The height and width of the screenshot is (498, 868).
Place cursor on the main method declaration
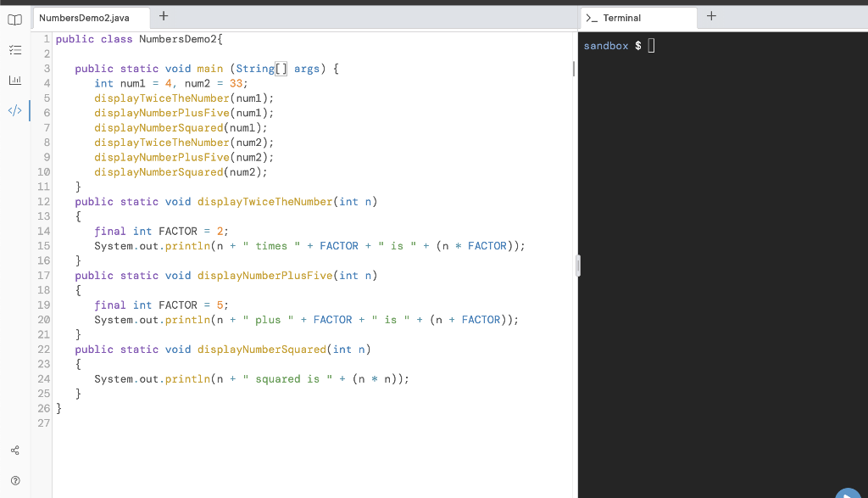tap(210, 68)
